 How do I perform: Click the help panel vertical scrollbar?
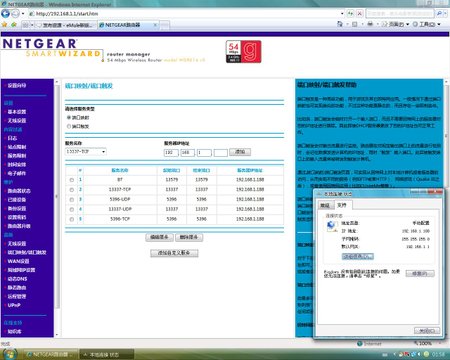point(446,133)
